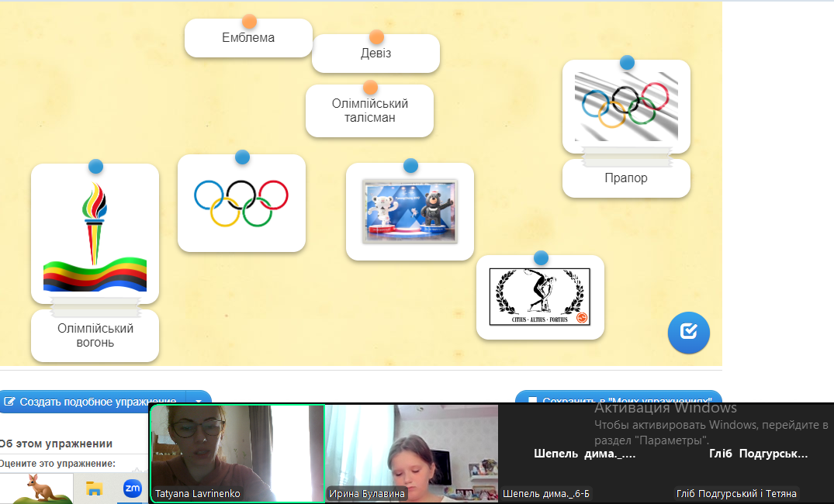Select the Емблема label card
The image size is (834, 504).
tap(248, 38)
